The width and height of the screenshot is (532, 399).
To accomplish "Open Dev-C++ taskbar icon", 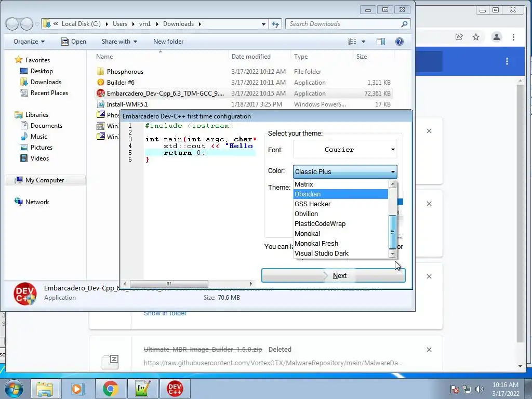I will point(175,389).
